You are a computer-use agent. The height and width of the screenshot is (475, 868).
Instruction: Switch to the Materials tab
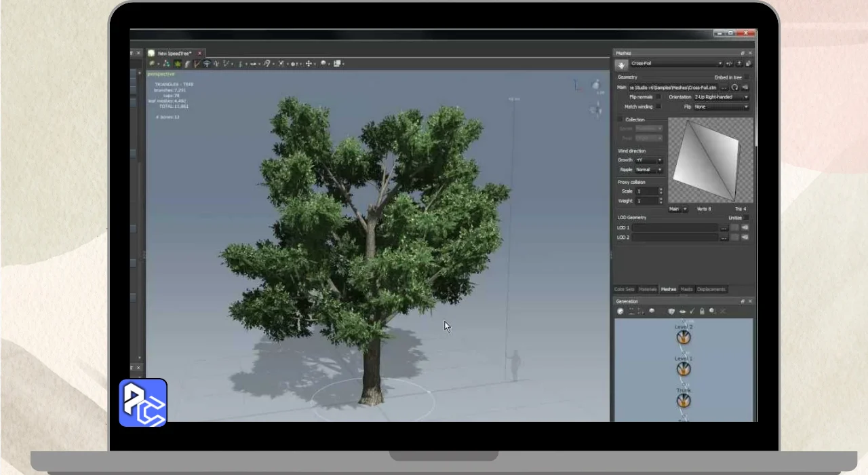pos(648,289)
